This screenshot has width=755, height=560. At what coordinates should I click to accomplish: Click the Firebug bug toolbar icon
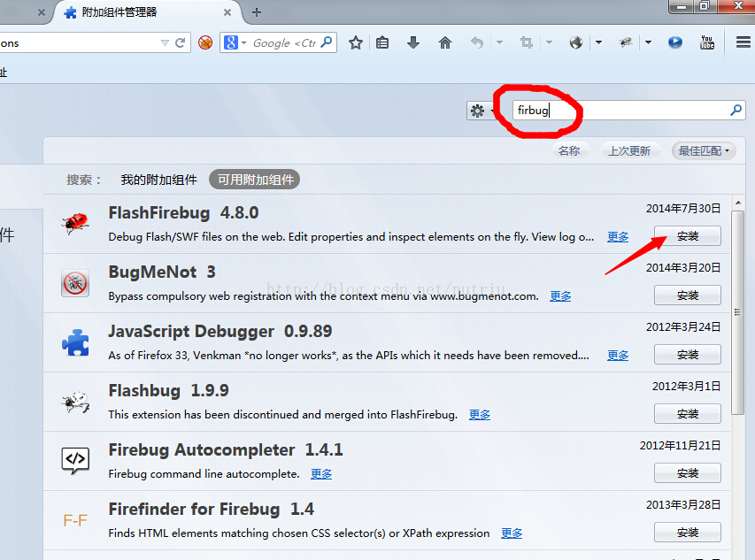pyautogui.click(x=626, y=42)
